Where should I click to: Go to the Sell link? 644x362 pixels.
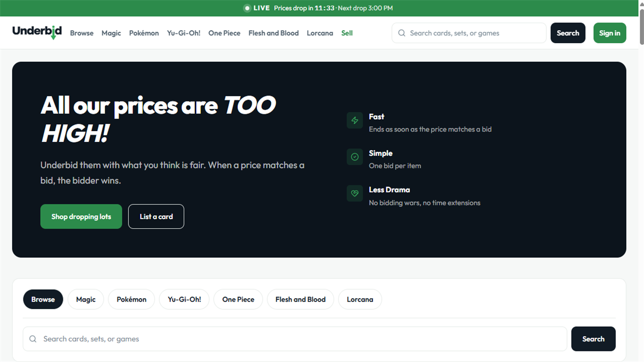347,33
